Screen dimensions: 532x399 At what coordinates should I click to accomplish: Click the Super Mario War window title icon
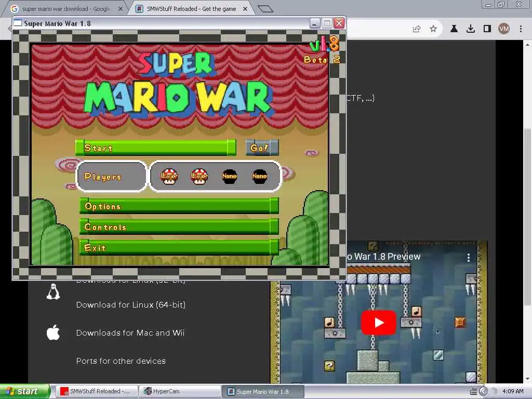click(x=17, y=23)
